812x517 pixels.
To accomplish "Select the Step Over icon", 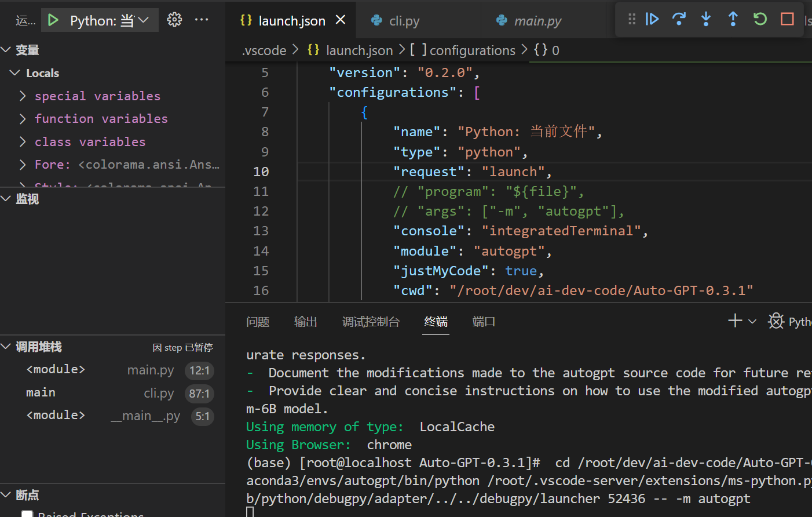I will tap(679, 19).
